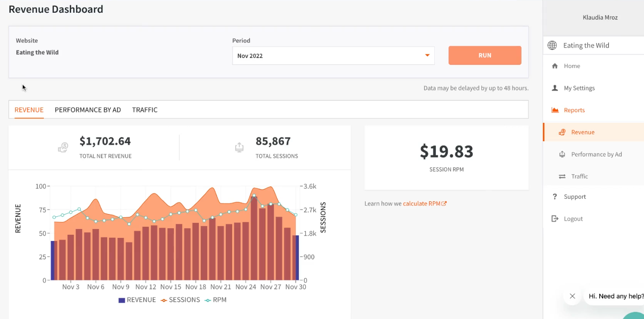Click the highlighted blue Nov 30 revenue bar
This screenshot has height=319, width=644.
[x=297, y=258]
